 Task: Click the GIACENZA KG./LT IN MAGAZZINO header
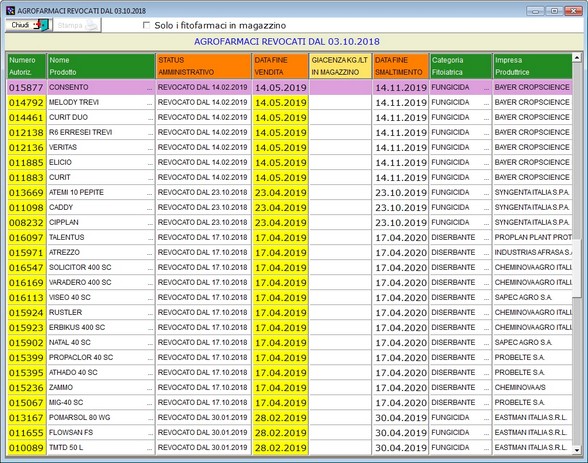[340, 66]
